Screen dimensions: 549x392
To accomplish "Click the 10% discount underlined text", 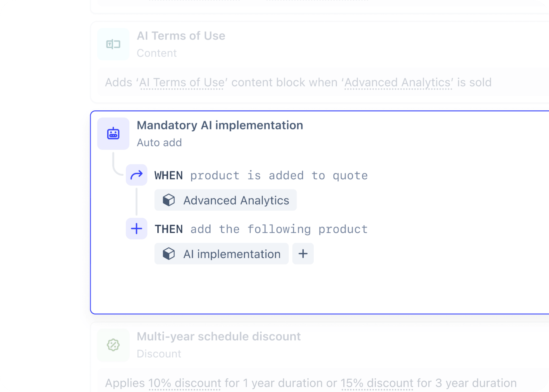I will pos(184,383).
